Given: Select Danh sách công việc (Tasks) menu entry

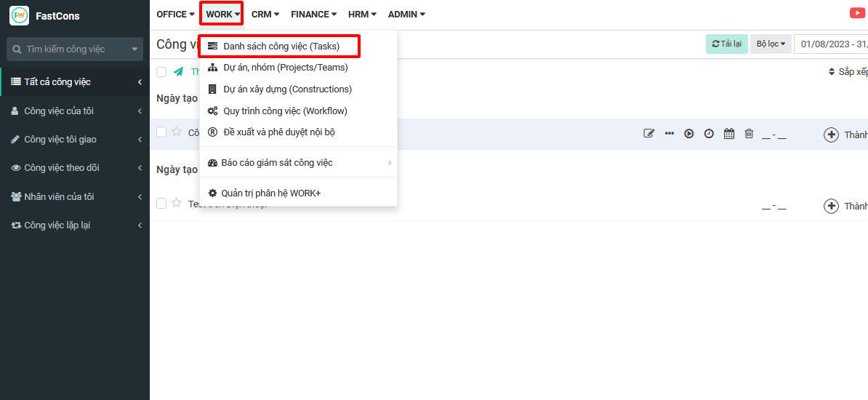Looking at the screenshot, I should coord(280,47).
